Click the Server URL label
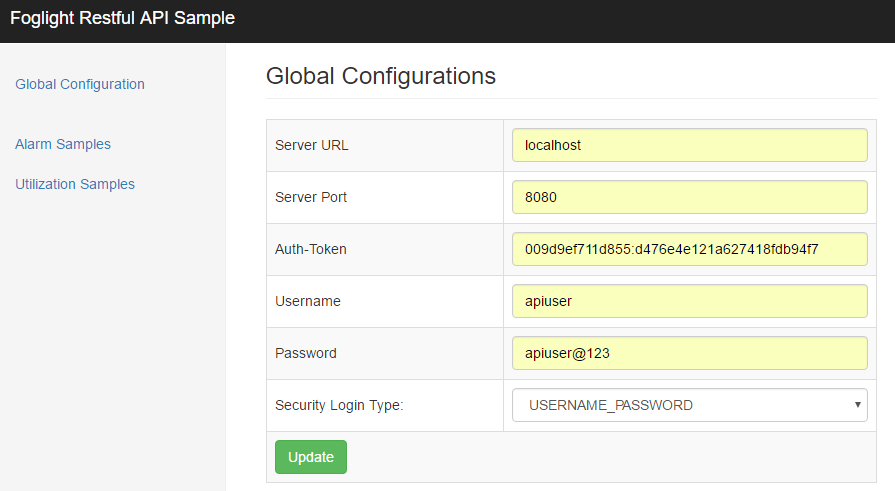895x491 pixels. point(312,145)
